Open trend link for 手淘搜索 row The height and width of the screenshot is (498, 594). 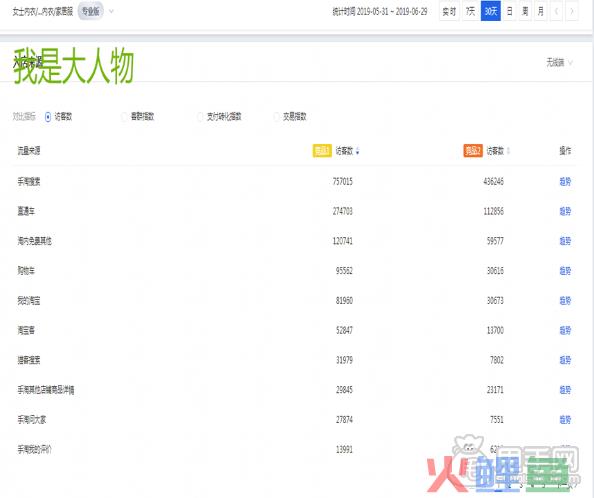click(x=565, y=181)
